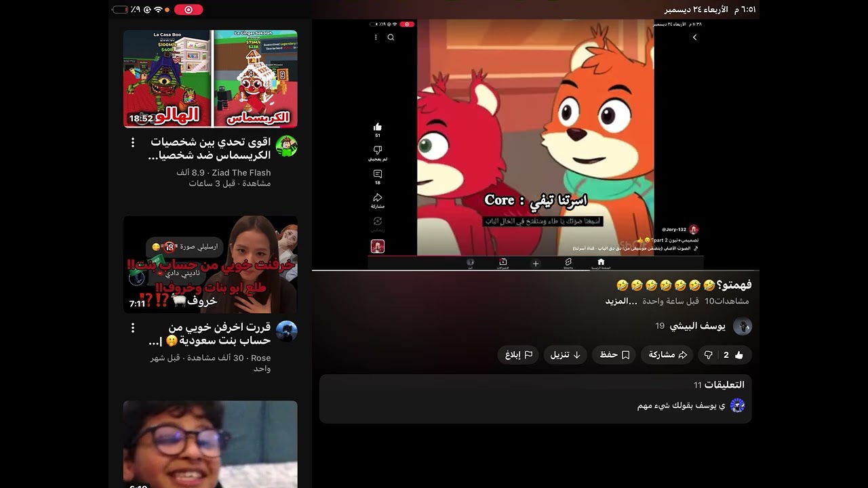Tap the date الأربعاء ٢٤ ديسمبر in status bar

696,9
